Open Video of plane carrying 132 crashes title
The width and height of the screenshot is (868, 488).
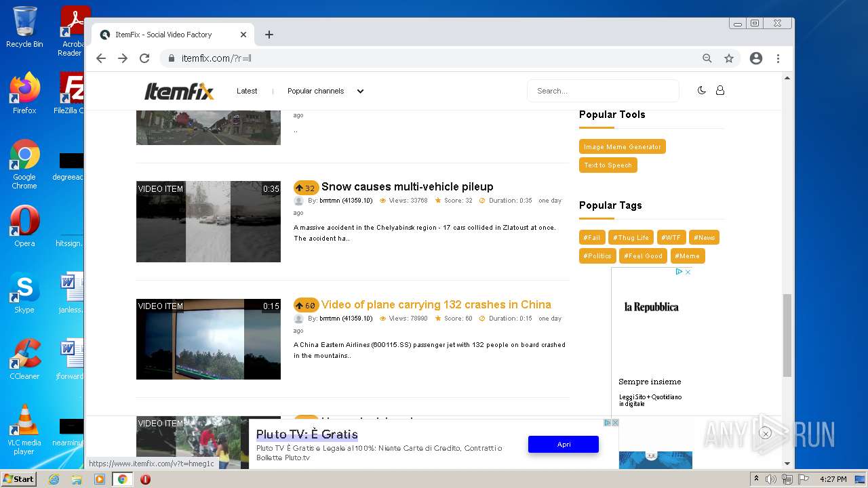coord(436,304)
